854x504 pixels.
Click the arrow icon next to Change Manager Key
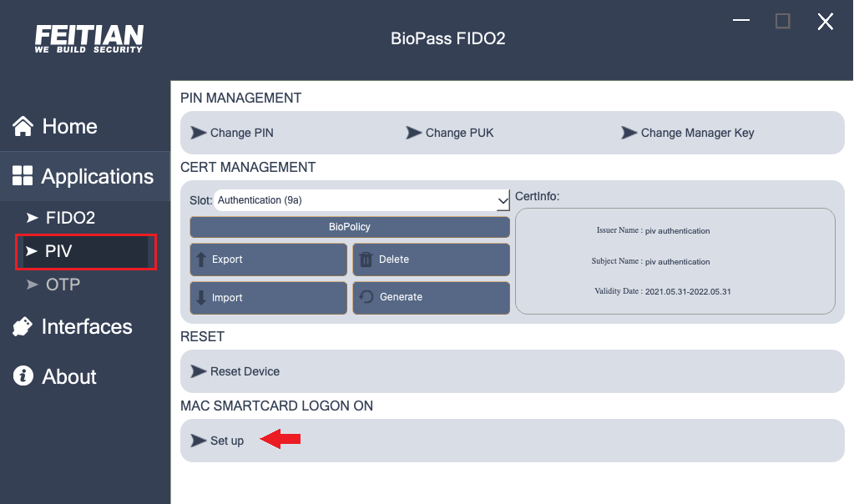click(629, 133)
